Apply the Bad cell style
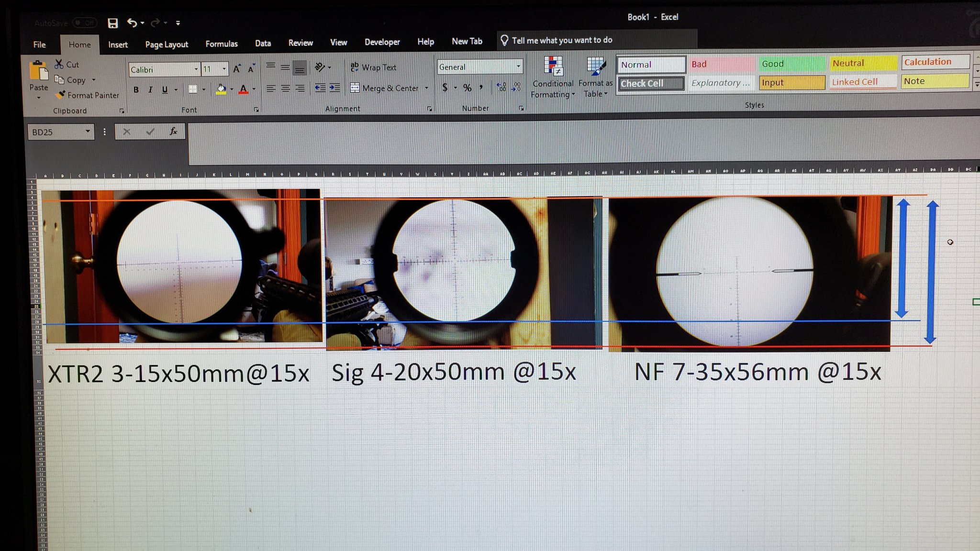The image size is (980, 551). coord(722,64)
